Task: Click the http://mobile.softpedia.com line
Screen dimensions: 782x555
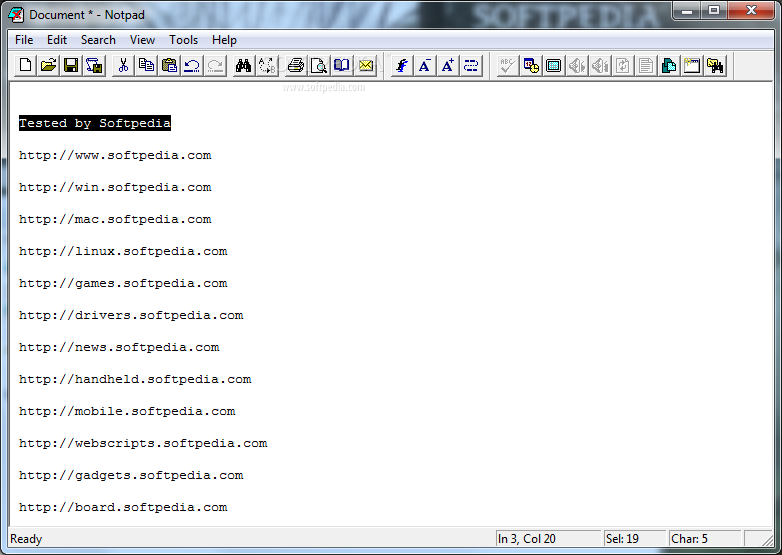Action: pyautogui.click(x=127, y=411)
